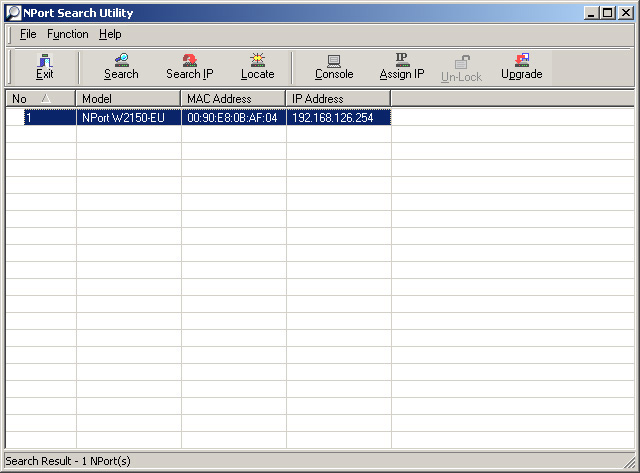
Task: Maximize the NPort Search Utility window
Action: pos(607,13)
